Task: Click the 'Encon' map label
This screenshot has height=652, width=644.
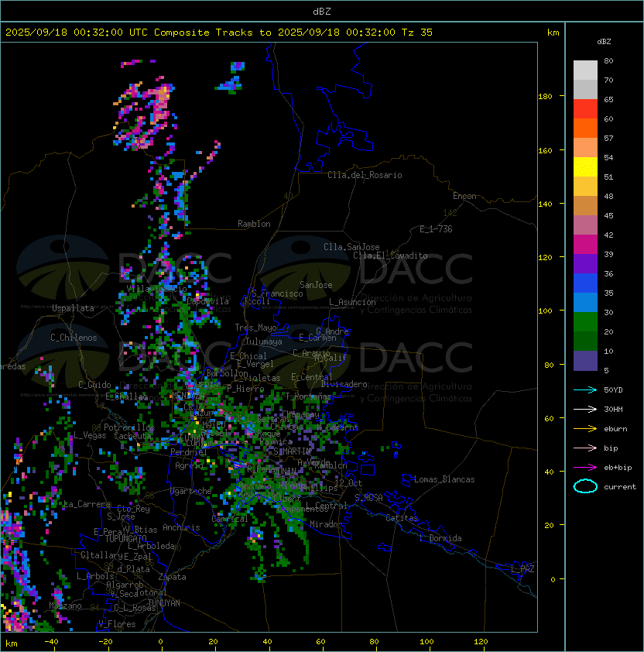Action: (x=464, y=196)
